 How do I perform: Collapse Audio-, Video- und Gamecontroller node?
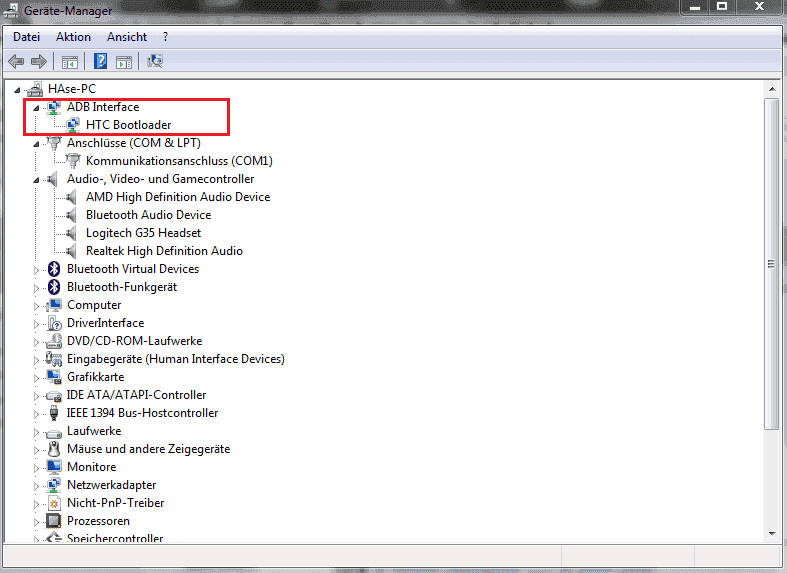(x=36, y=180)
